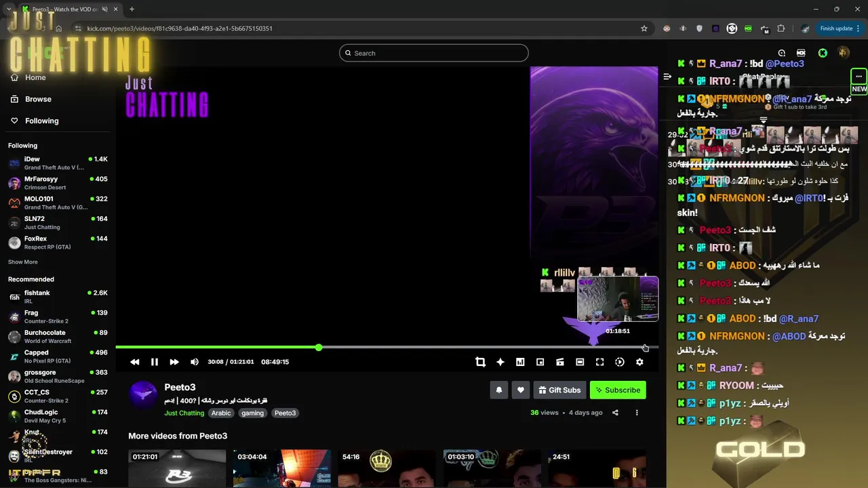Viewport: 868px width, 488px height.
Task: Pause the VOD playback
Action: tap(155, 362)
